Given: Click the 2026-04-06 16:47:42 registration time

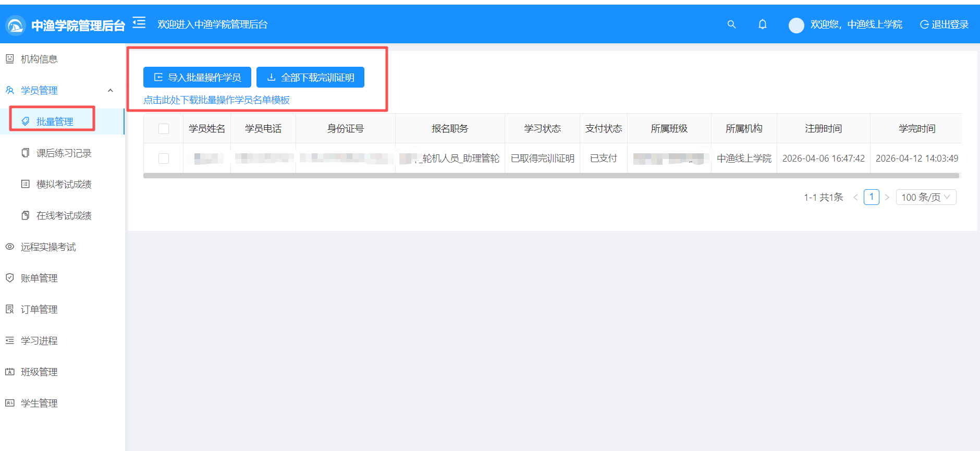Looking at the screenshot, I should pyautogui.click(x=824, y=159).
